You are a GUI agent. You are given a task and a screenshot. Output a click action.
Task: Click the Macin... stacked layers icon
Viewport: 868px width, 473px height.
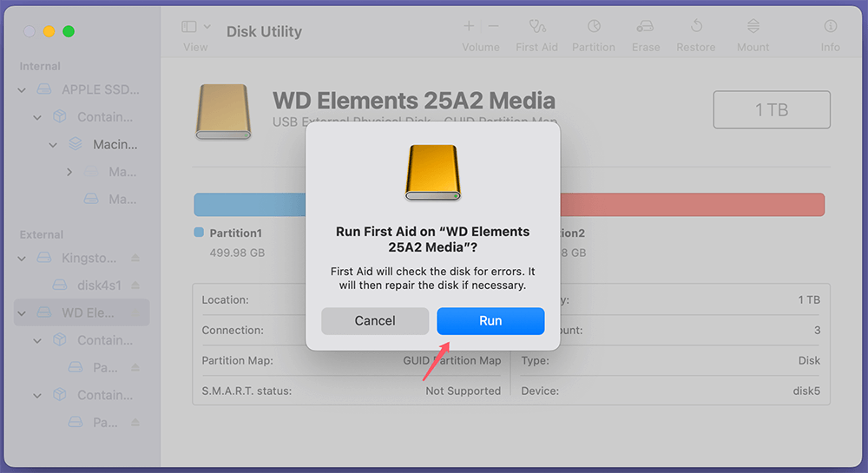click(76, 144)
